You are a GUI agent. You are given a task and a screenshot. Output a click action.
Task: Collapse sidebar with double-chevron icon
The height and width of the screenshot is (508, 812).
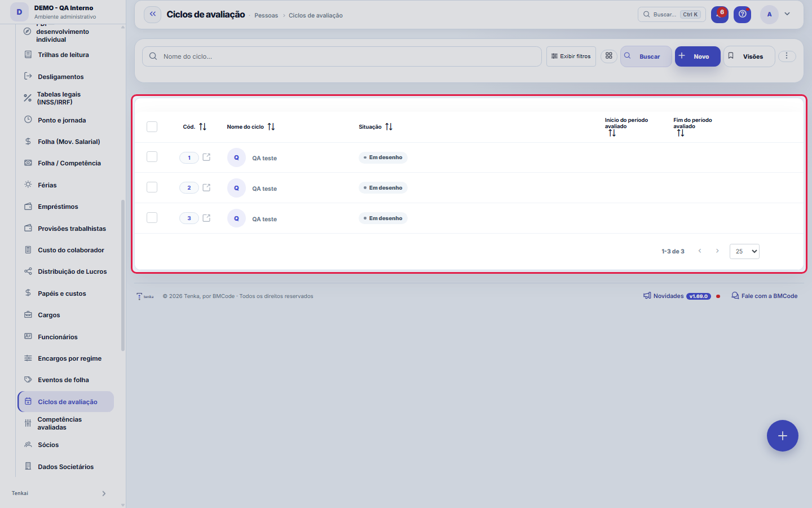click(x=153, y=14)
